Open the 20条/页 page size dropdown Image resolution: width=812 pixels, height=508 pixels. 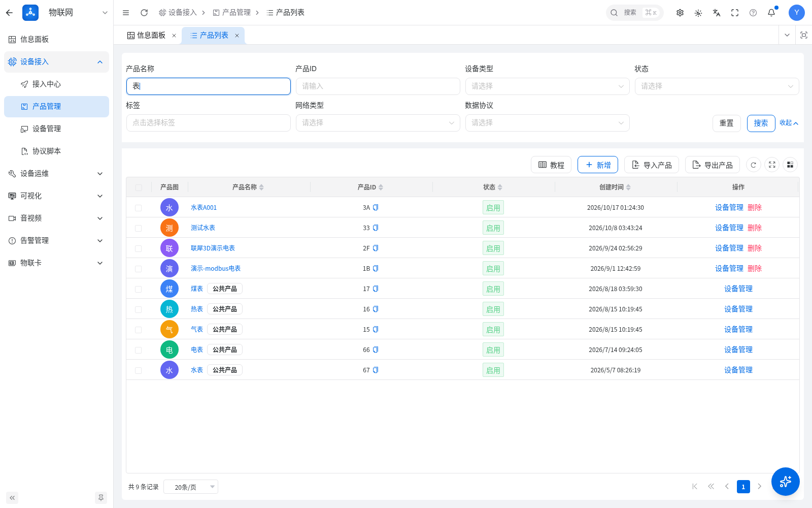click(x=191, y=487)
